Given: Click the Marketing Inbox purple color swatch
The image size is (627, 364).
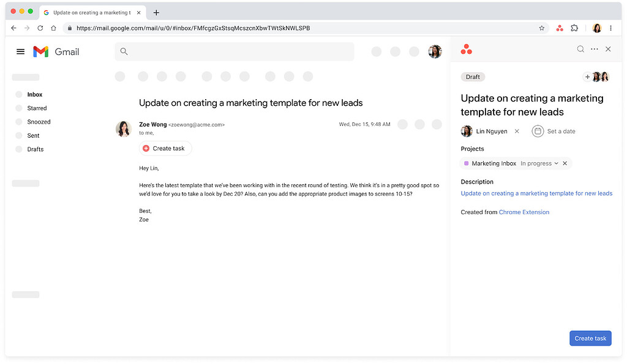Looking at the screenshot, I should [468, 163].
